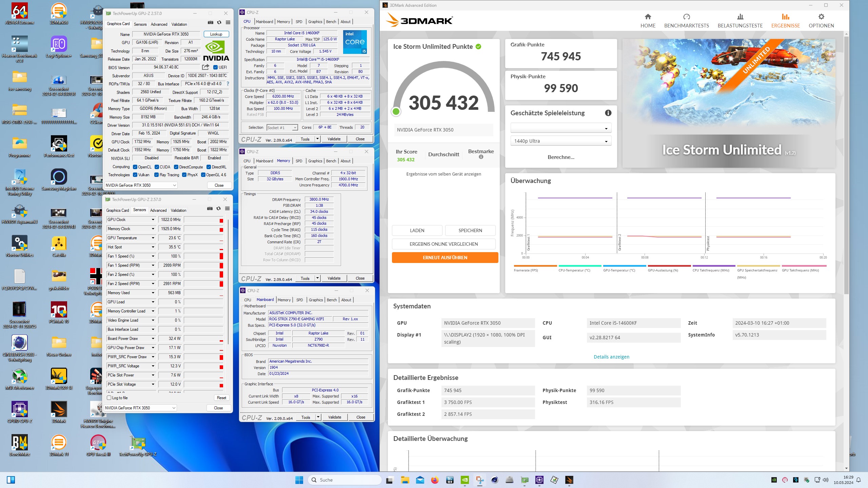Image resolution: width=868 pixels, height=488 pixels.
Task: Click the info icon beside Geschätzte Spieleleistung
Action: (x=608, y=113)
